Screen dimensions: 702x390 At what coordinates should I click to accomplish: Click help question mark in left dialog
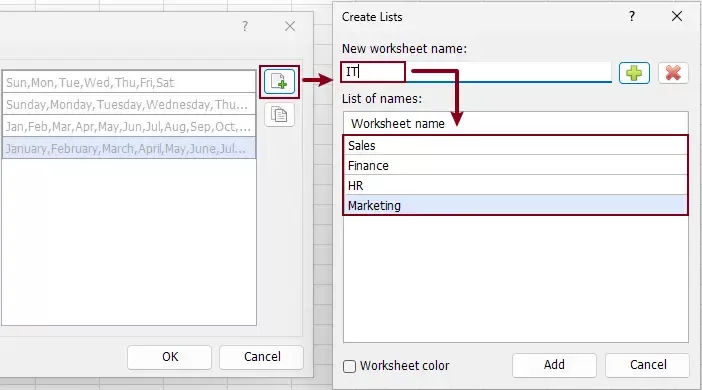(245, 26)
